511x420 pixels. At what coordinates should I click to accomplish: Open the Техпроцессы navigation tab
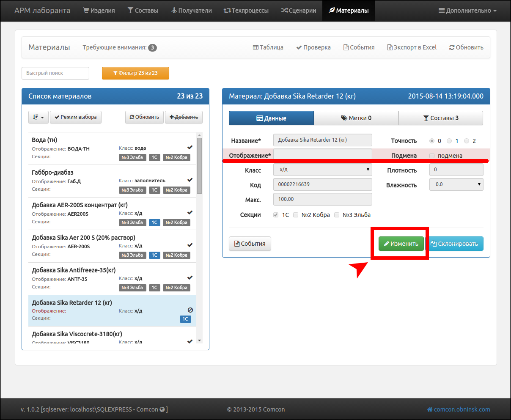(246, 11)
